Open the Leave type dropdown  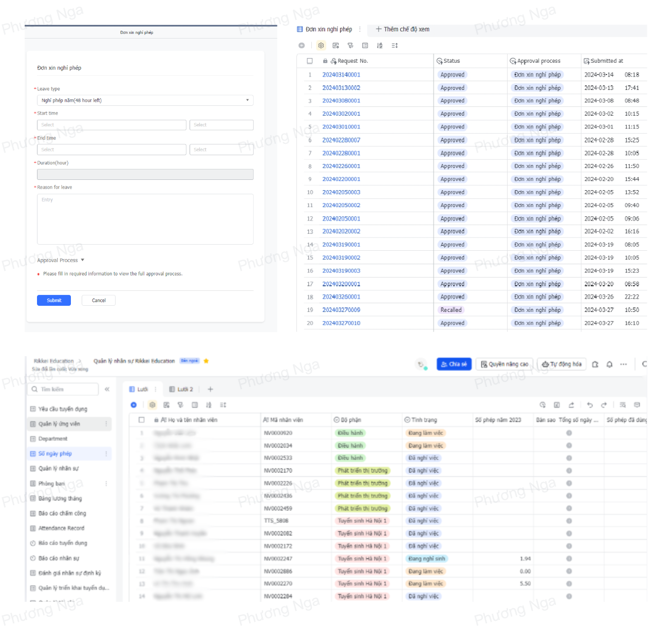(x=145, y=101)
